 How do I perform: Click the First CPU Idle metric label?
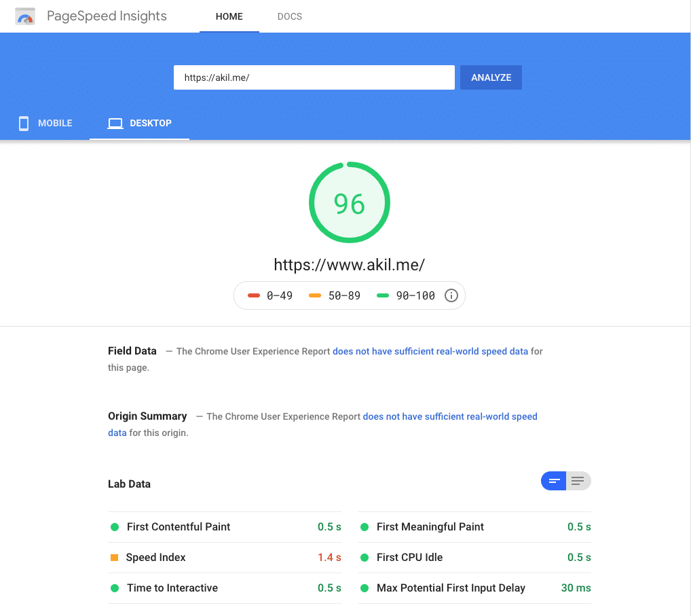(x=409, y=558)
